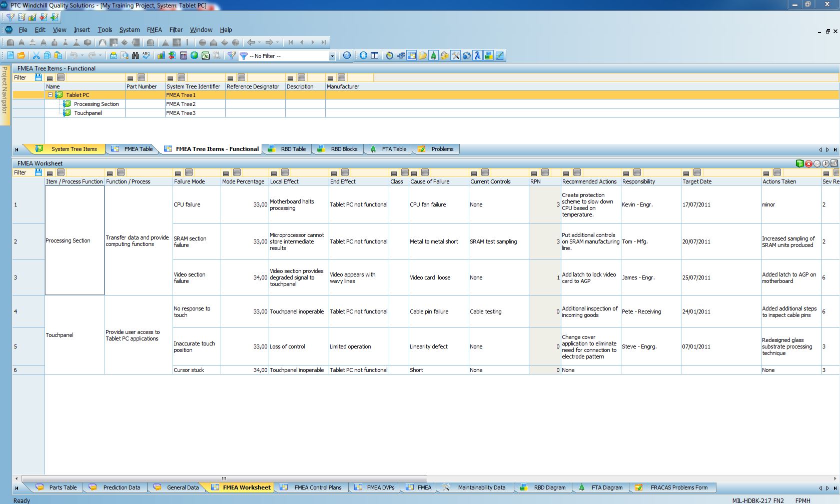Toggle the filter box for Mode Percentage column
This screenshot has height=504, width=840.
(237, 172)
